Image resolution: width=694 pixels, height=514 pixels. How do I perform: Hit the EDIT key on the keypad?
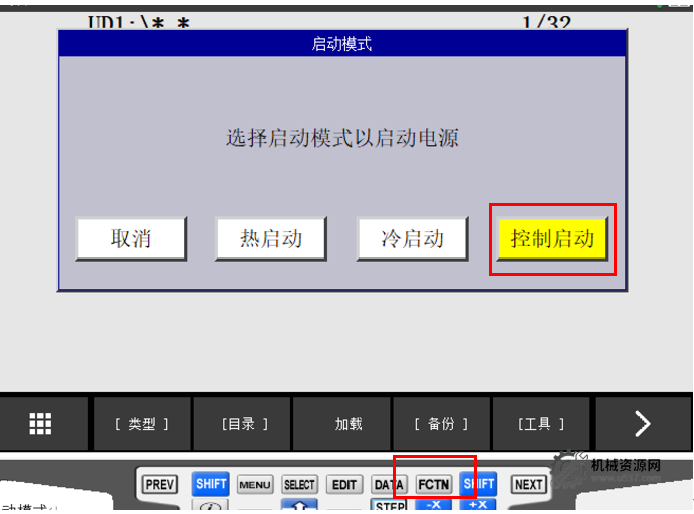coord(344,485)
